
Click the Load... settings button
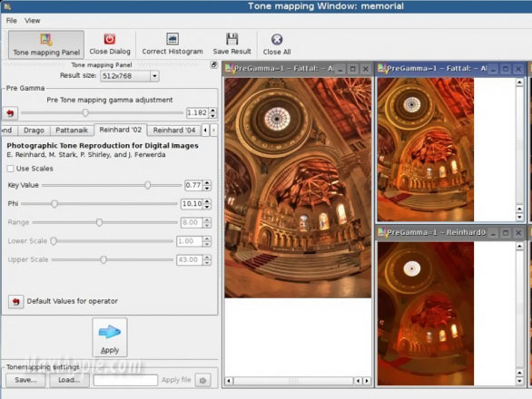(x=69, y=380)
